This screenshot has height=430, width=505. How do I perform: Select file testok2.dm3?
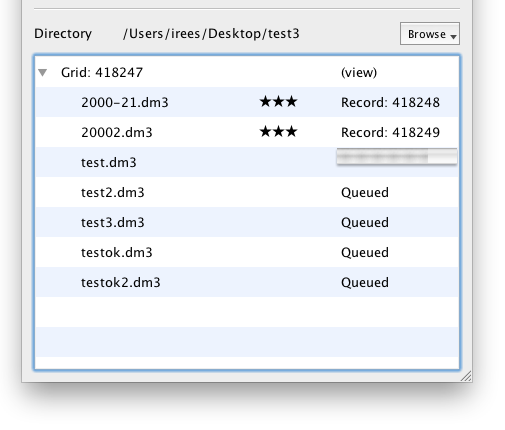tap(121, 282)
